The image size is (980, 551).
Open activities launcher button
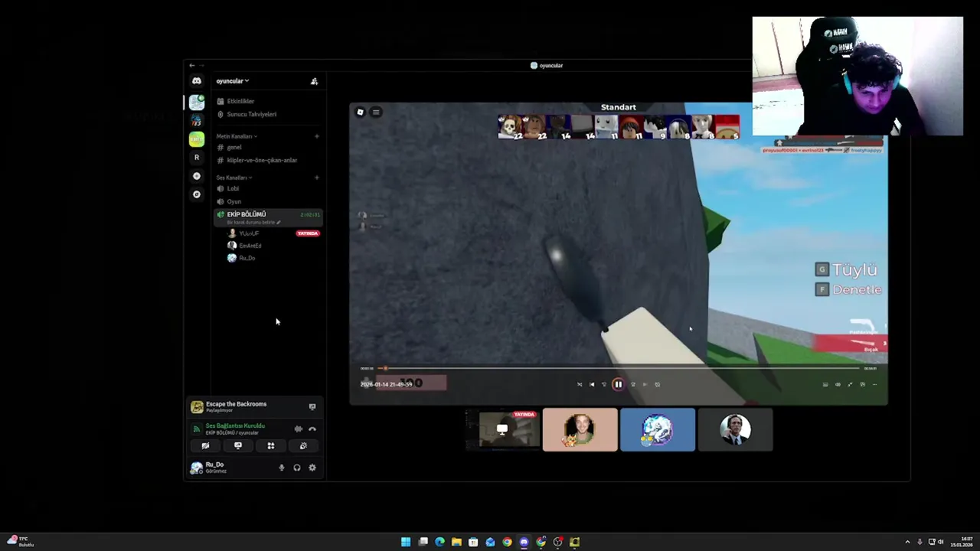click(x=270, y=445)
